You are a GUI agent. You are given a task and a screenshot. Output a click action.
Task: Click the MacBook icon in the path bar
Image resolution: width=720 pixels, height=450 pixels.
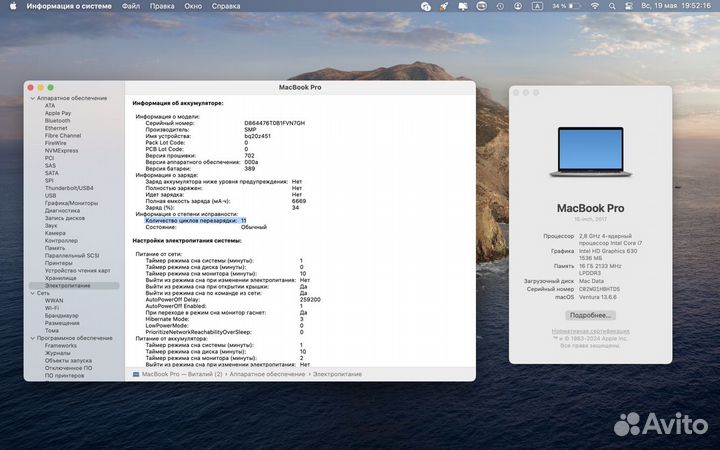click(x=136, y=374)
